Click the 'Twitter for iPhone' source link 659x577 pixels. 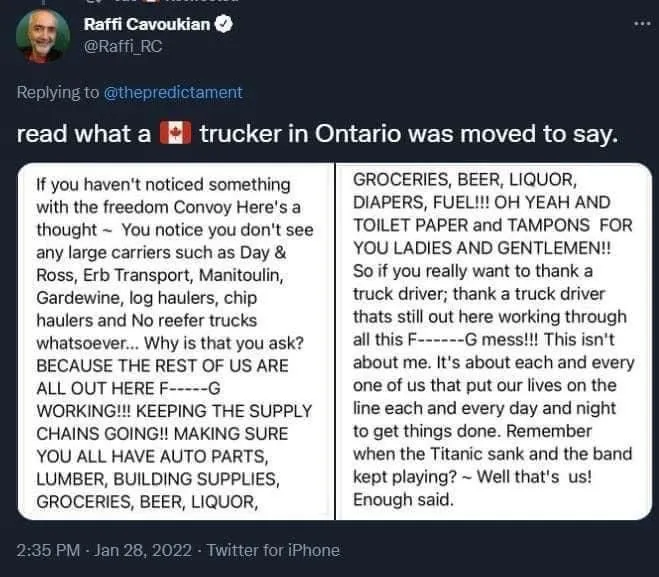click(273, 550)
